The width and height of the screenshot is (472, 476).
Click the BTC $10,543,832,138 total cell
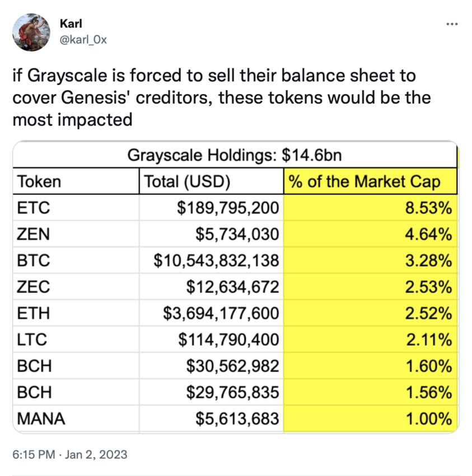[211, 260]
